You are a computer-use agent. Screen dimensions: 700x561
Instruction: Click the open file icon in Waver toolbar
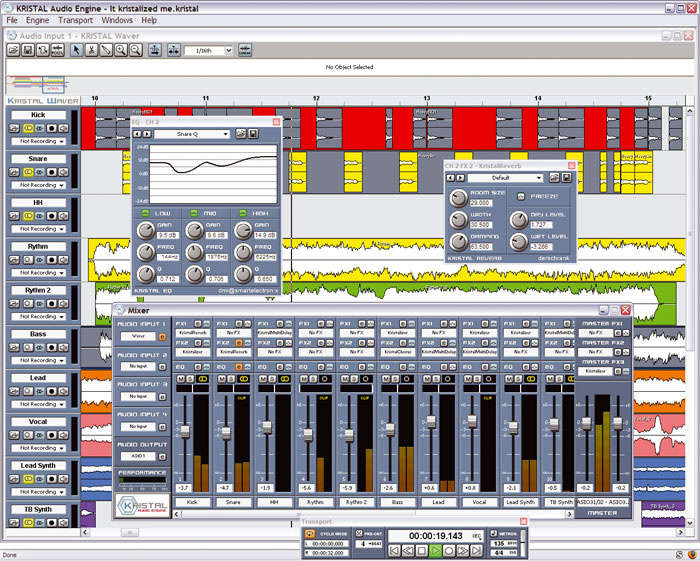click(13, 50)
